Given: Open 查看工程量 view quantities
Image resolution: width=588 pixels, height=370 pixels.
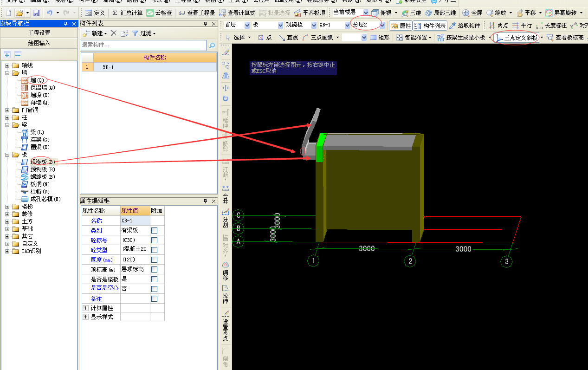Looking at the screenshot, I should [197, 13].
